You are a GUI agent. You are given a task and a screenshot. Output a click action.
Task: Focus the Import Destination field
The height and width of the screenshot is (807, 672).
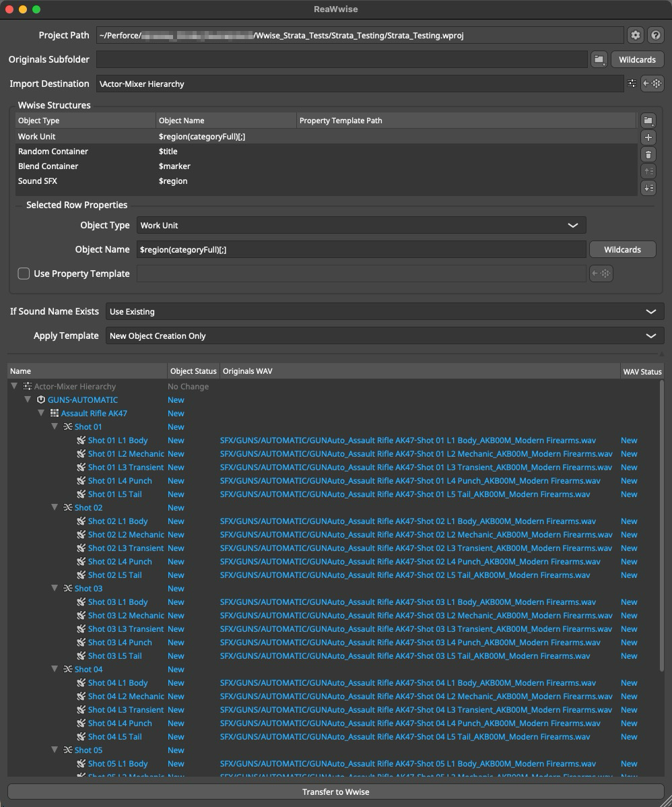tap(360, 84)
